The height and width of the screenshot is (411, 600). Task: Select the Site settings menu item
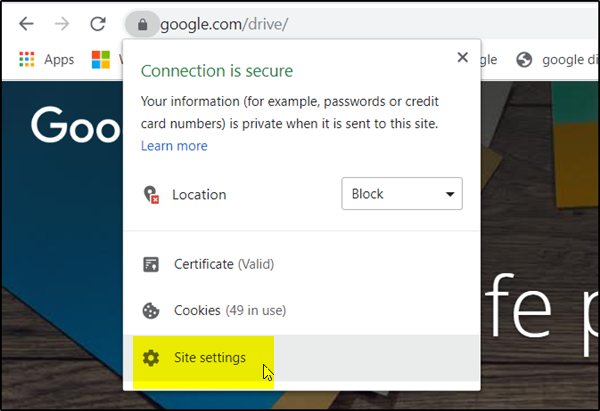210,358
